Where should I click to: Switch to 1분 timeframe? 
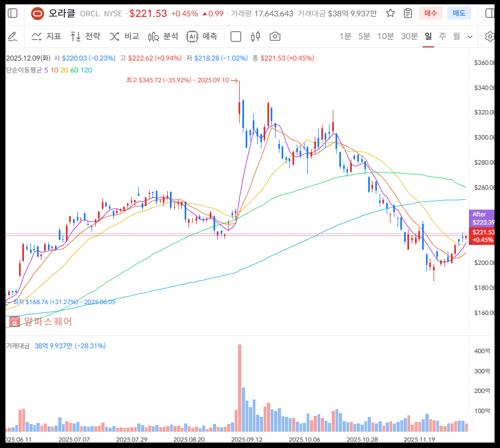345,37
